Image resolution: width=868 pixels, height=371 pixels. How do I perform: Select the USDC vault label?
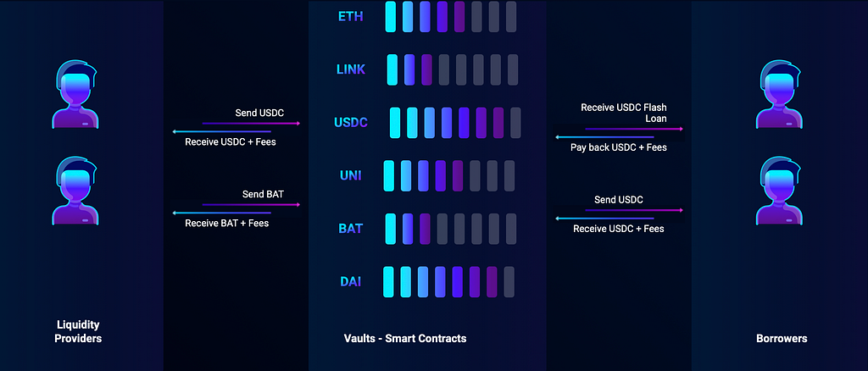pyautogui.click(x=351, y=123)
